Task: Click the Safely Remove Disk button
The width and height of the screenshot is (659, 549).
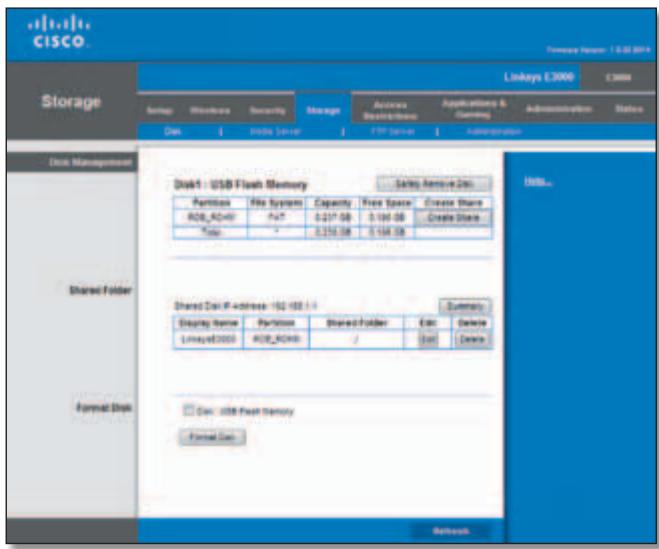Action: point(434,184)
